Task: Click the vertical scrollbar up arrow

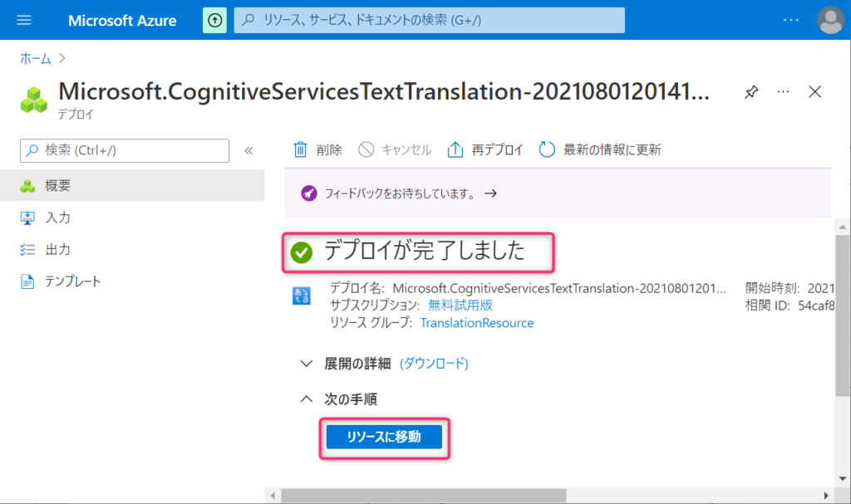Action: click(x=843, y=227)
